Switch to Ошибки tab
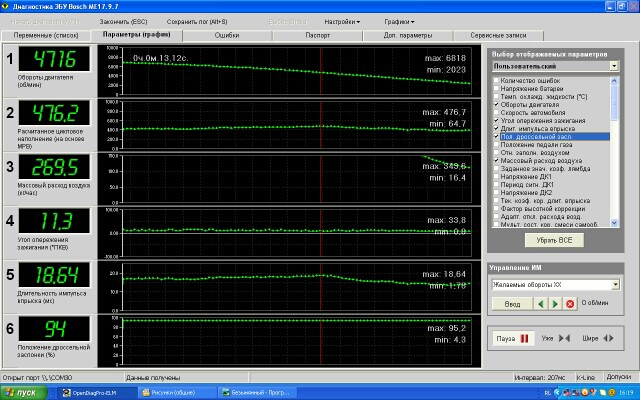The width and height of the screenshot is (640, 400). click(x=227, y=36)
